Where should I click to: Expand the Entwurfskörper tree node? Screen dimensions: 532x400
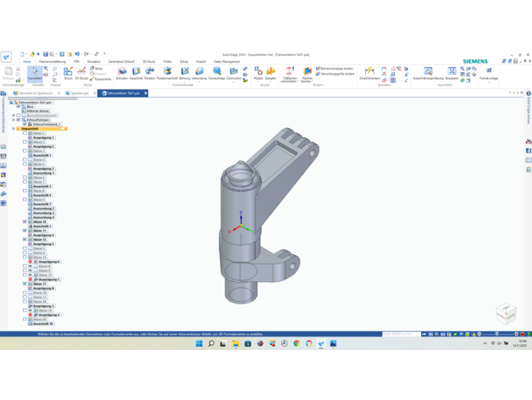click(x=14, y=119)
